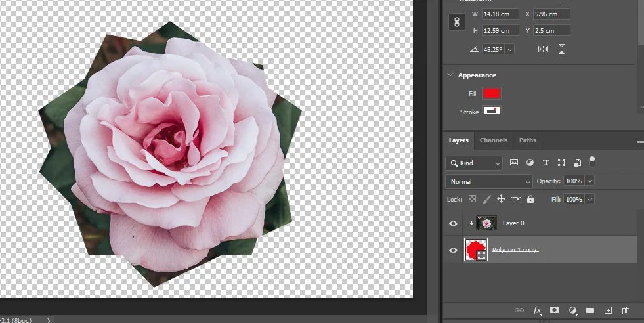Select the Polygon 1 copy layer name
Screen dimensions: 644x323
(515, 250)
